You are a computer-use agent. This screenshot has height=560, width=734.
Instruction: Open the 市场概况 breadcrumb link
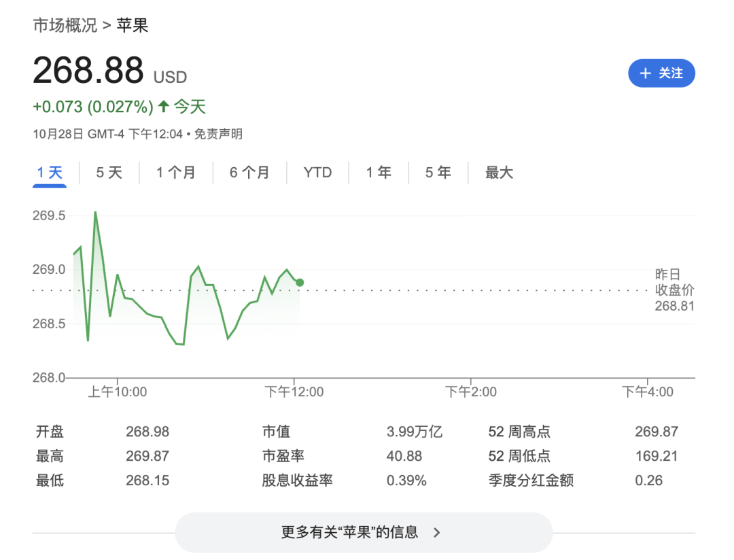pyautogui.click(x=65, y=26)
